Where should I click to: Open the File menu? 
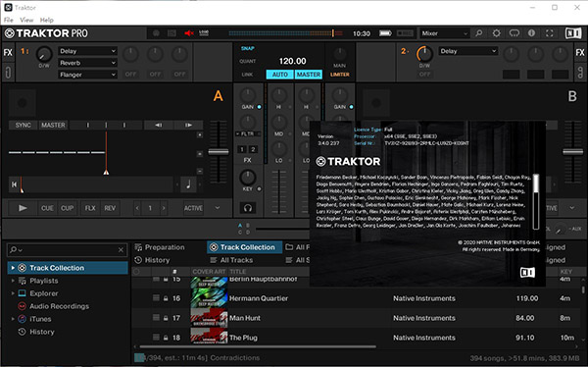click(x=8, y=20)
